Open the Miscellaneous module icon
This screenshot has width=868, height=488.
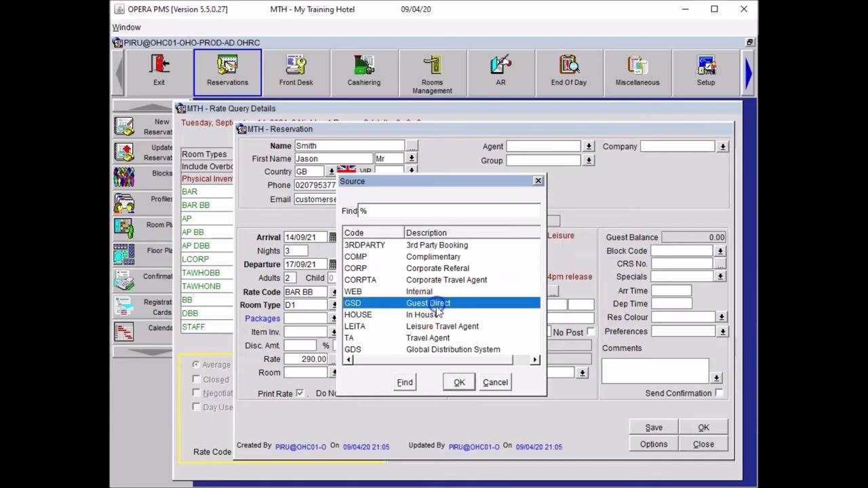point(637,66)
